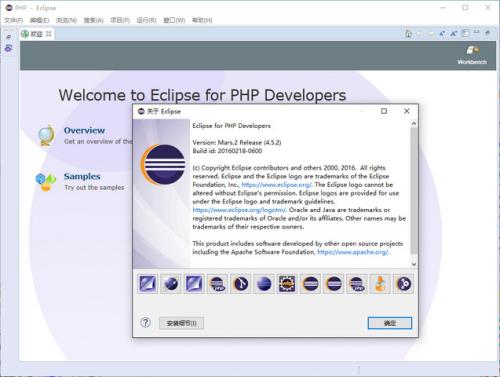The height and width of the screenshot is (377, 500).
Task: Open the 帮助(H) menu
Action: pyautogui.click(x=202, y=20)
